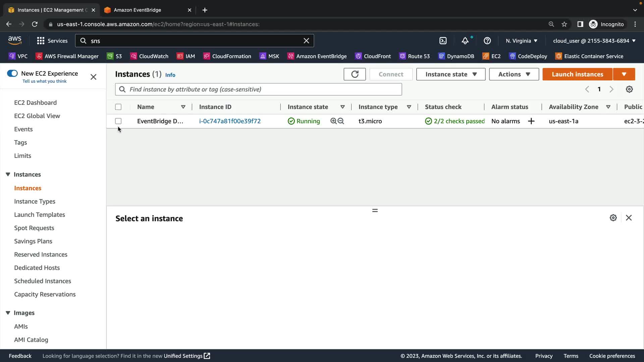644x362 pixels.
Task: Open the notifications bell
Action: coord(465,41)
